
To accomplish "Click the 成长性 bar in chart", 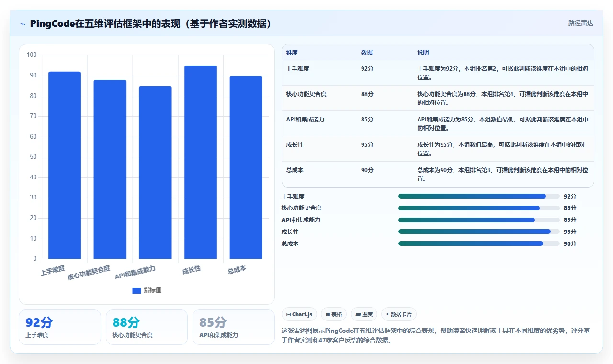I will pos(201,162).
